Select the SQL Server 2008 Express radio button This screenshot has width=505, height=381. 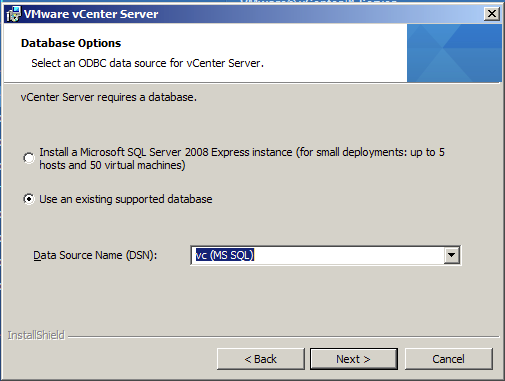tap(29, 158)
